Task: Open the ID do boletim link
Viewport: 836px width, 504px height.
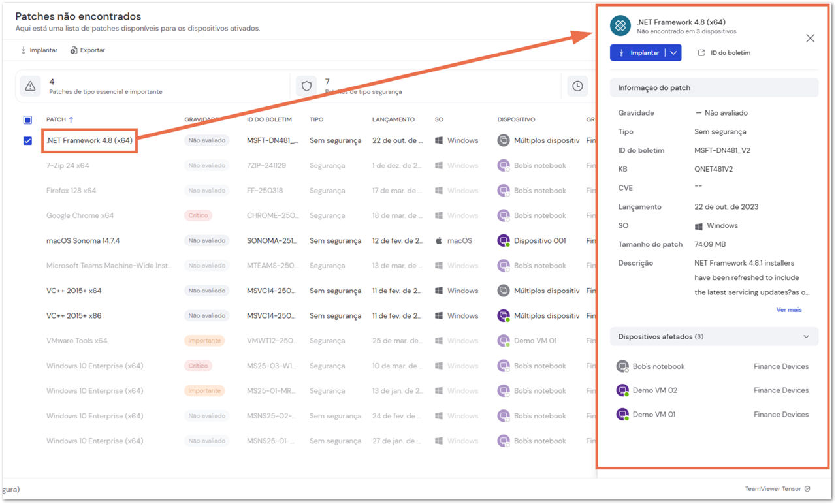Action: (x=724, y=53)
